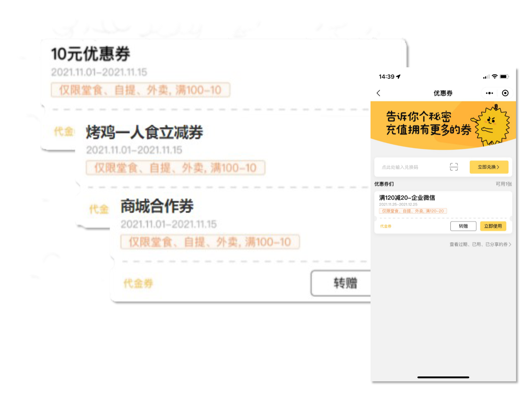Select the 代金券 label on the 满120减20 coupon
The height and width of the screenshot is (399, 532).
(x=385, y=226)
